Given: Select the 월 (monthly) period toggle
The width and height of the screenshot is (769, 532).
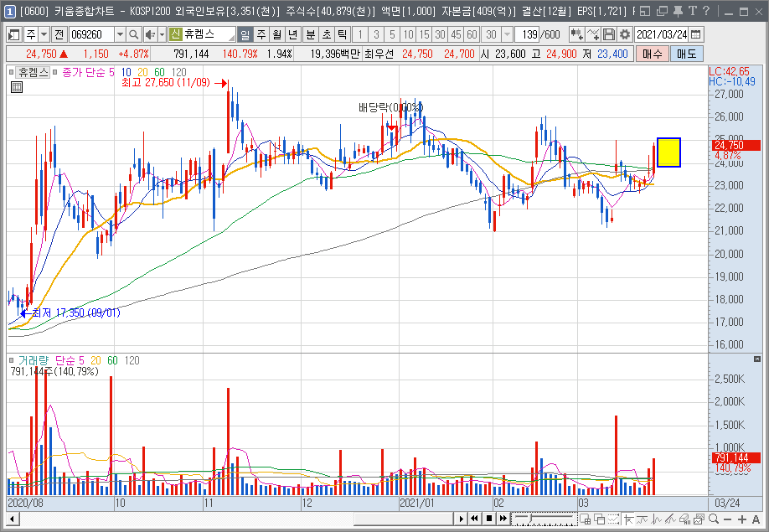Looking at the screenshot, I should (x=276, y=34).
